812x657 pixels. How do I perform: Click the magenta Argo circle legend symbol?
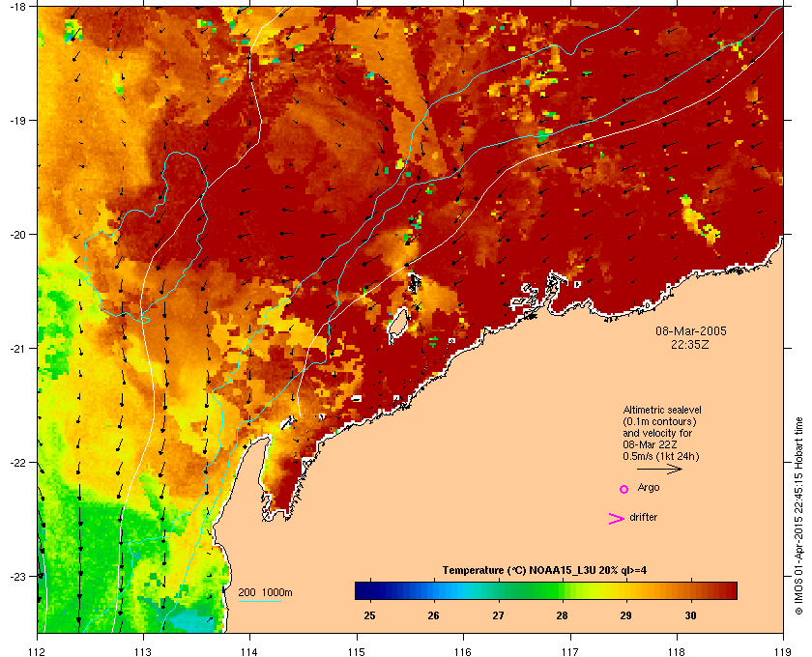624,489
